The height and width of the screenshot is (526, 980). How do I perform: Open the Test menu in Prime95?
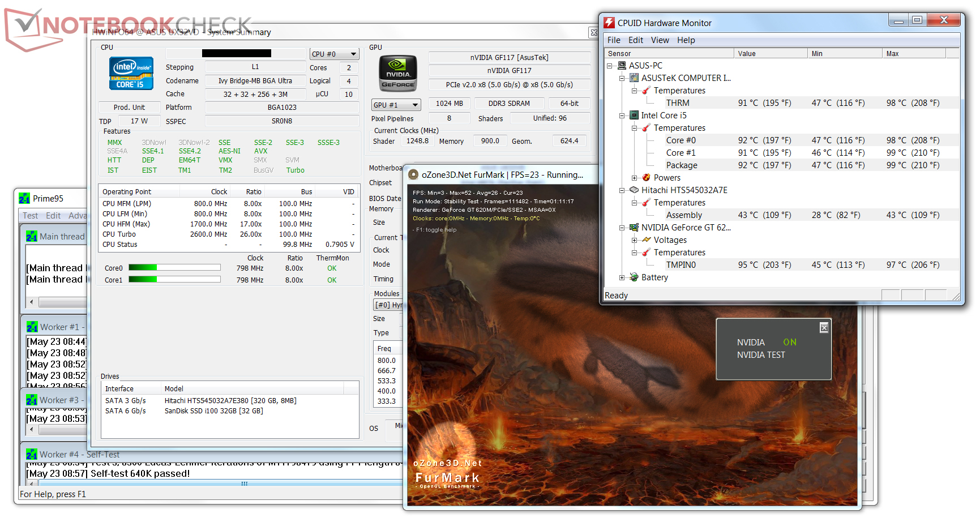tap(31, 216)
